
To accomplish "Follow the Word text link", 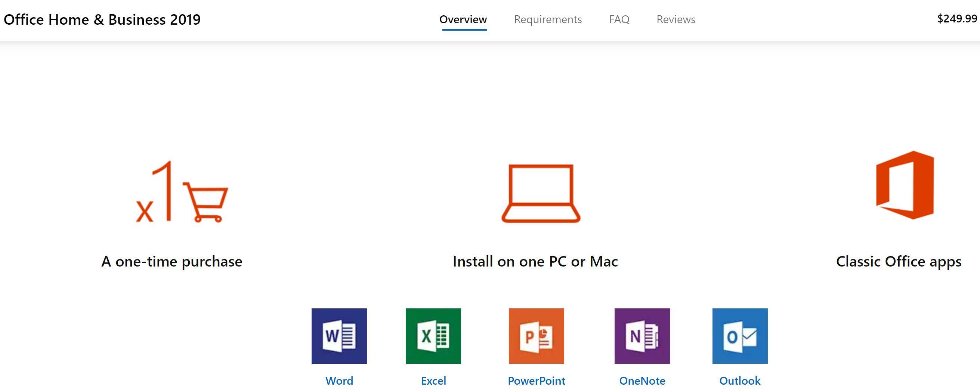I will pyautogui.click(x=339, y=381).
